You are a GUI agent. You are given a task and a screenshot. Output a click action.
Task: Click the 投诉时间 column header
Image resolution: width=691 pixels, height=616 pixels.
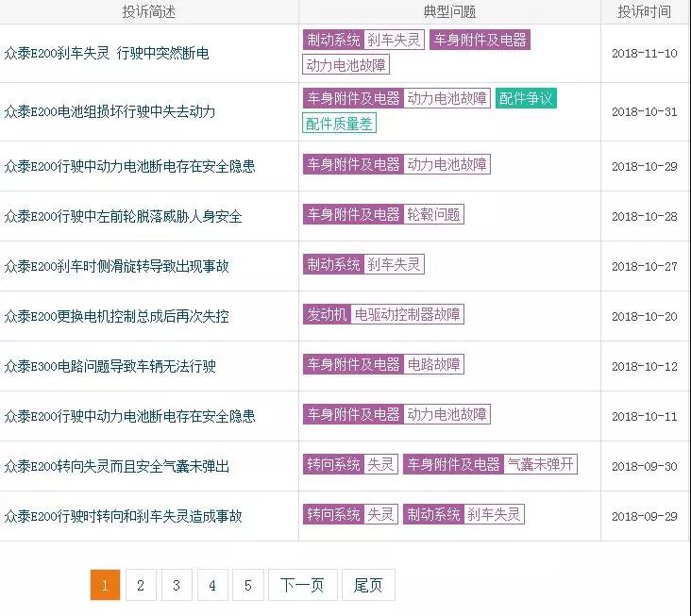[x=645, y=11]
